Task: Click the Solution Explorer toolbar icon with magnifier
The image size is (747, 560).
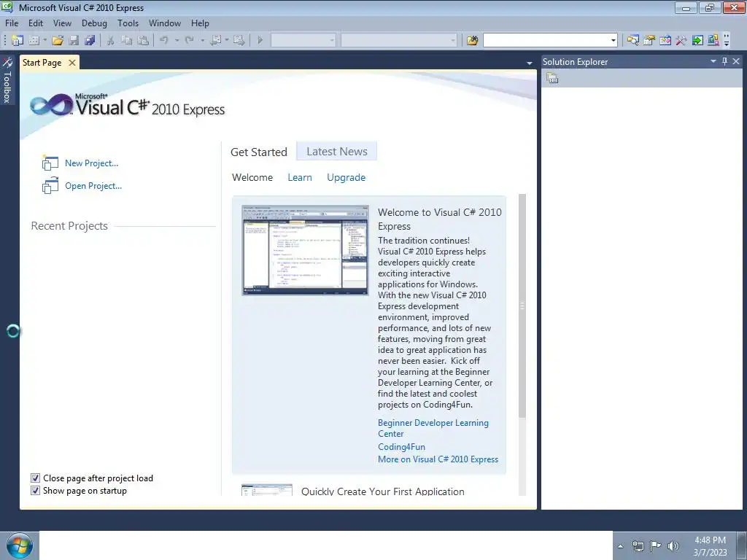Action: pos(632,41)
